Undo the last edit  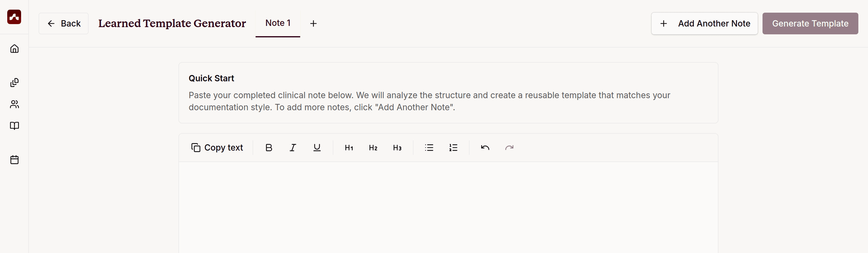coord(485,148)
